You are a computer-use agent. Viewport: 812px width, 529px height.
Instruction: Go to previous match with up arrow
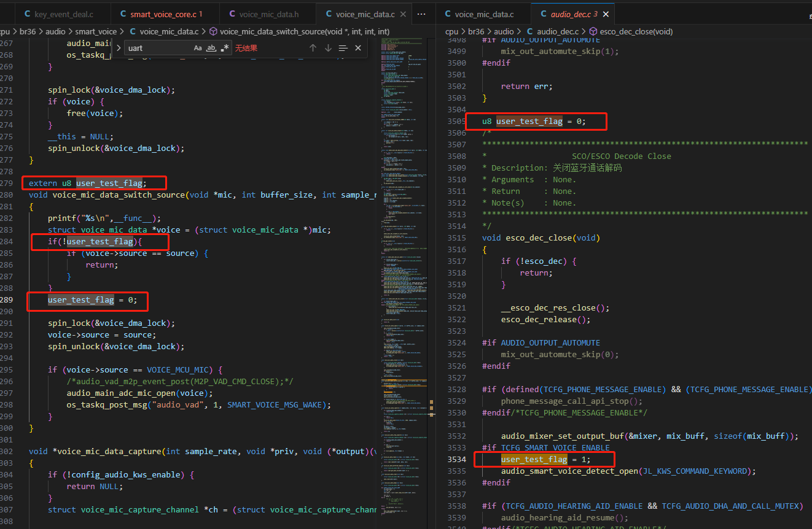pos(313,48)
